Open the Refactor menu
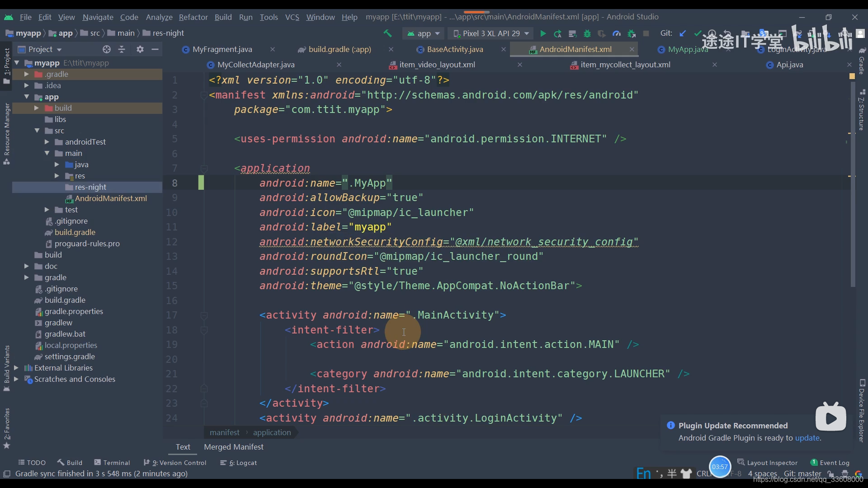Viewport: 868px width, 488px height. pos(193,17)
